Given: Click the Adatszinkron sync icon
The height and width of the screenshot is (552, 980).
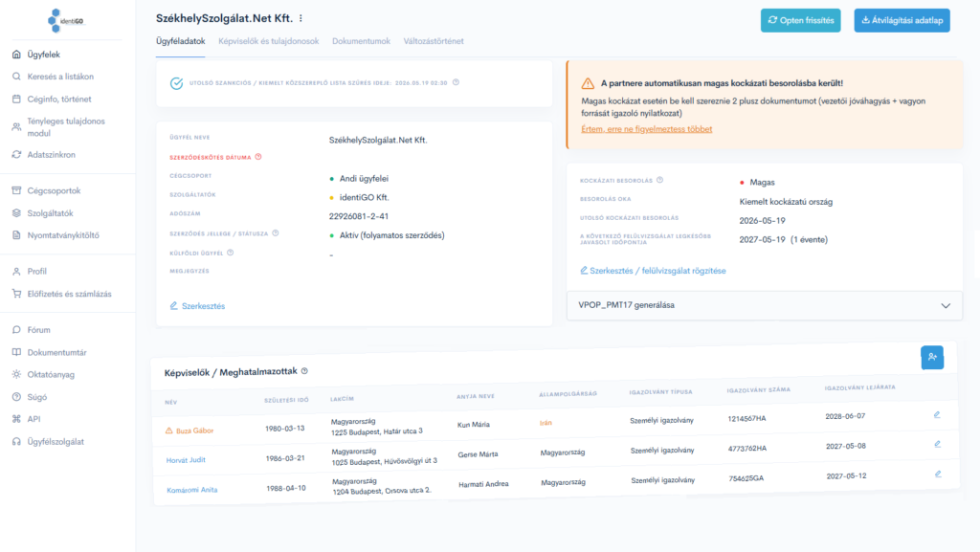Looking at the screenshot, I should [x=16, y=154].
